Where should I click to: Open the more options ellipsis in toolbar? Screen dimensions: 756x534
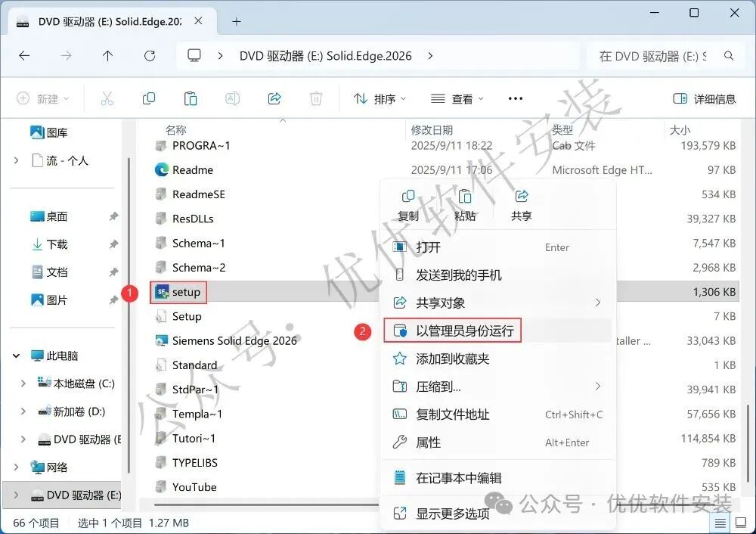[516, 99]
